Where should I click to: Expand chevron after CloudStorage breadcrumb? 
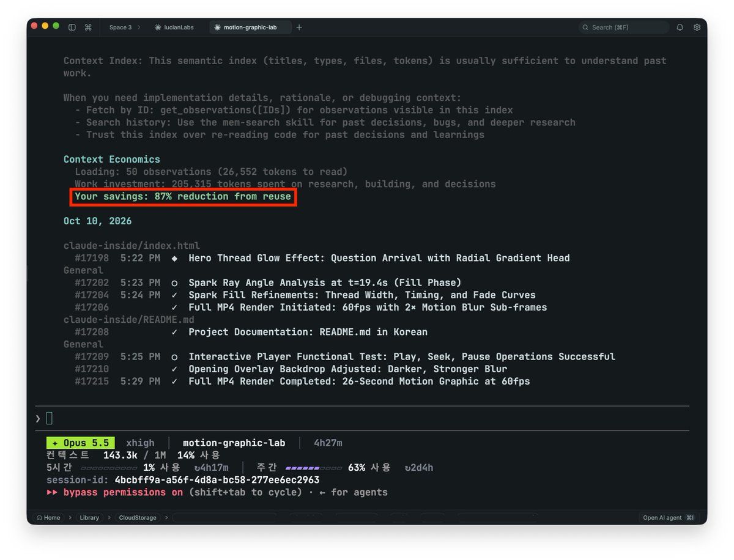point(166,517)
